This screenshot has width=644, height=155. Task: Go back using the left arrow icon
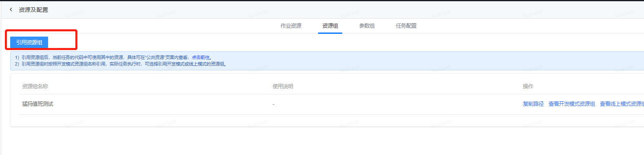click(11, 9)
